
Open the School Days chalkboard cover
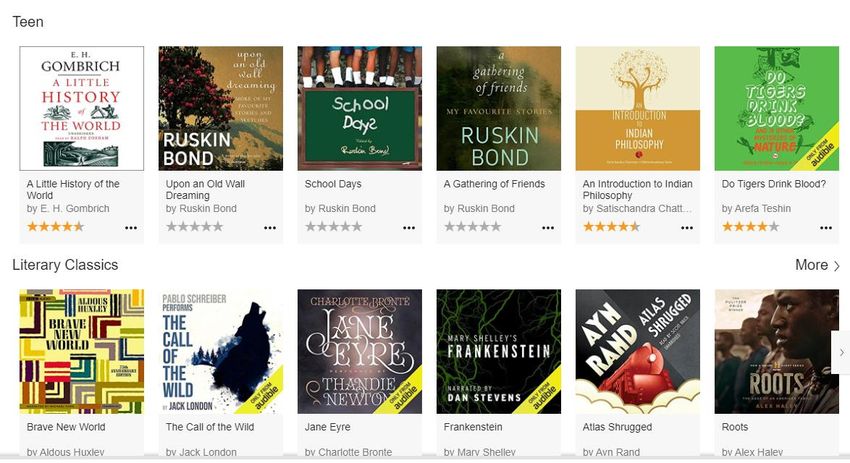coord(359,108)
